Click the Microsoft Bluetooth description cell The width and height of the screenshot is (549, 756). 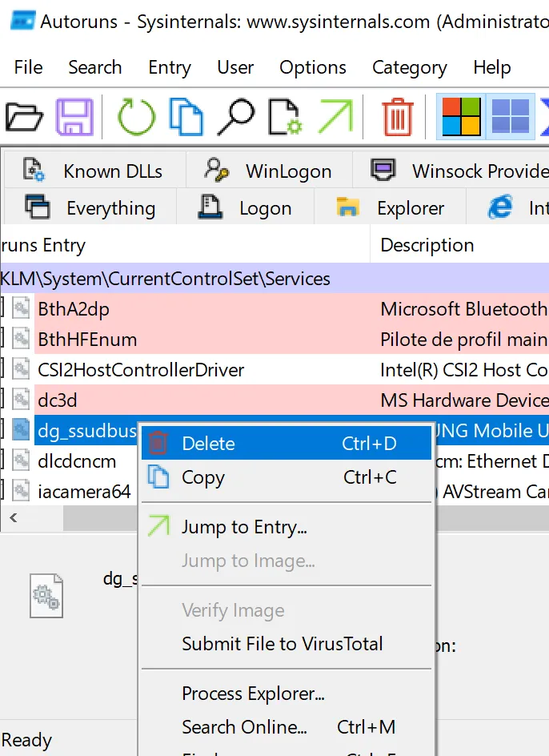[463, 308]
